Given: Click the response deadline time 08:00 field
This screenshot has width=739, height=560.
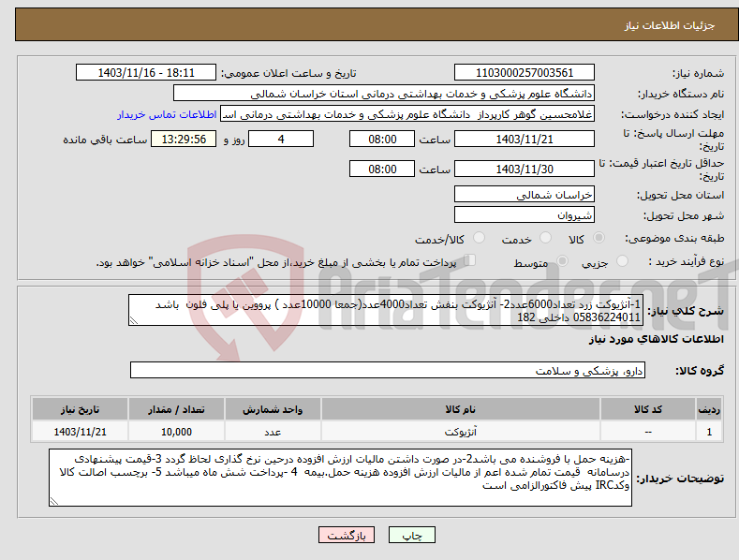Looking at the screenshot, I should 382,139.
